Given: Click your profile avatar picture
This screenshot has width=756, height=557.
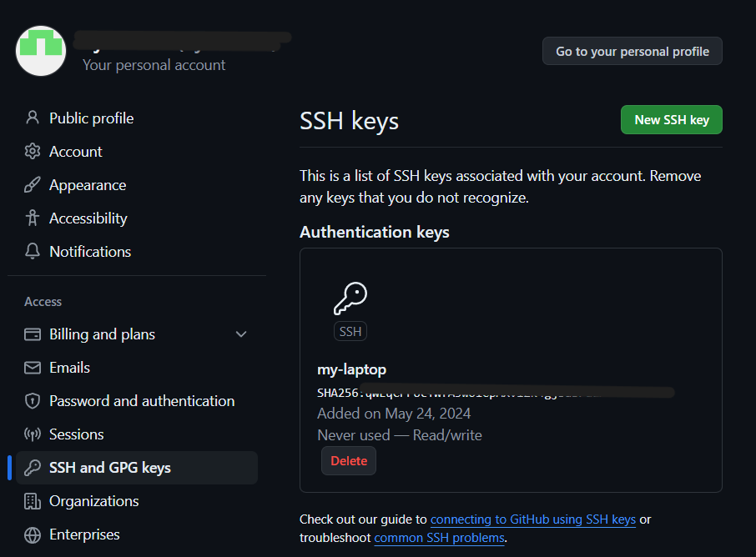Looking at the screenshot, I should 40,51.
